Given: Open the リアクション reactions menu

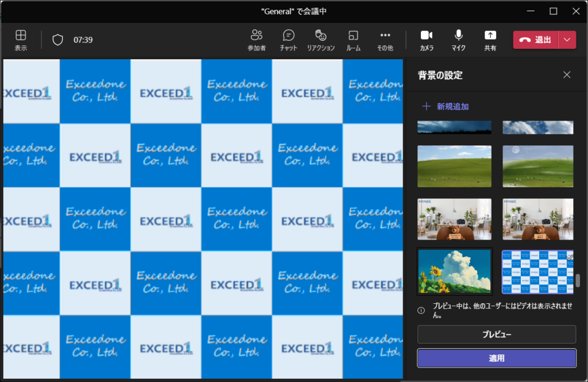Looking at the screenshot, I should (320, 40).
